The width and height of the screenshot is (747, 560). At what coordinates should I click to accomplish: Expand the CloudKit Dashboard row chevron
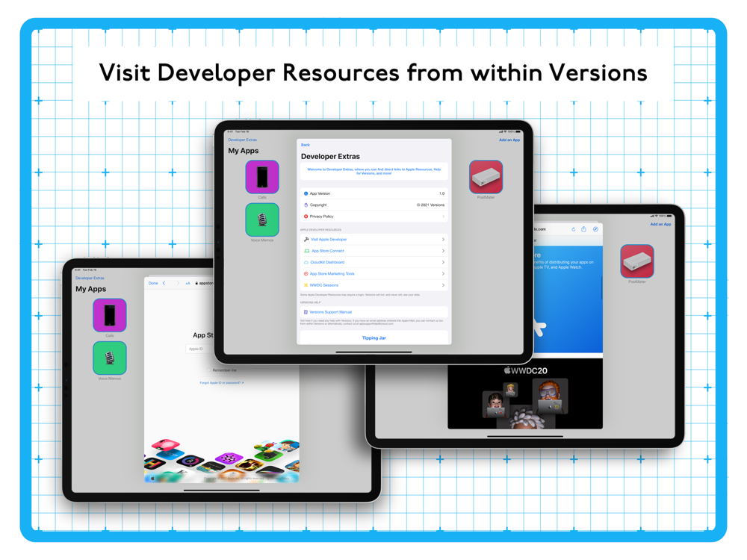pyautogui.click(x=443, y=262)
